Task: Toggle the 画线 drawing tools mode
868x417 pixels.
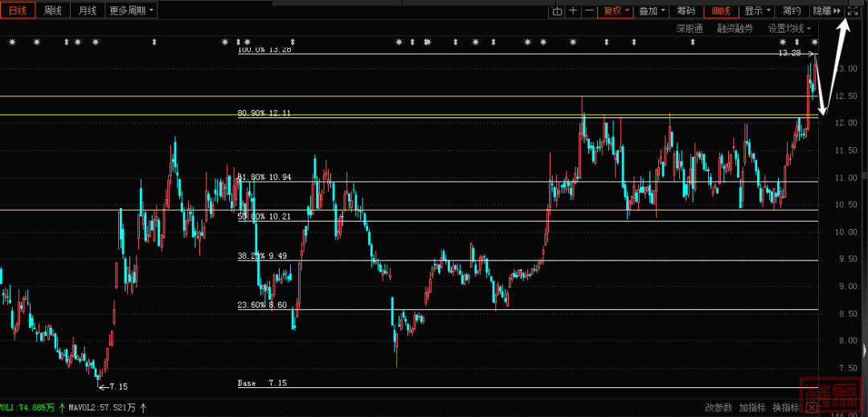Action: tap(721, 10)
